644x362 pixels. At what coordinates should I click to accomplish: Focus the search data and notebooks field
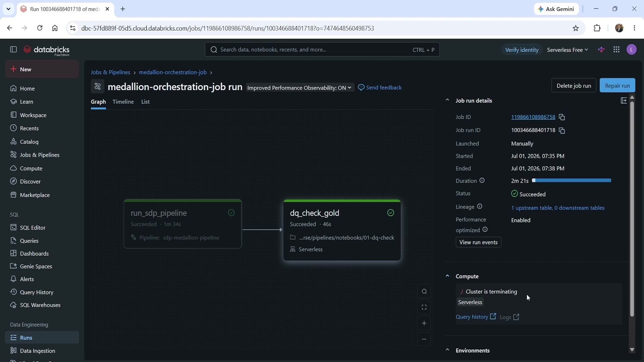[322, 50]
